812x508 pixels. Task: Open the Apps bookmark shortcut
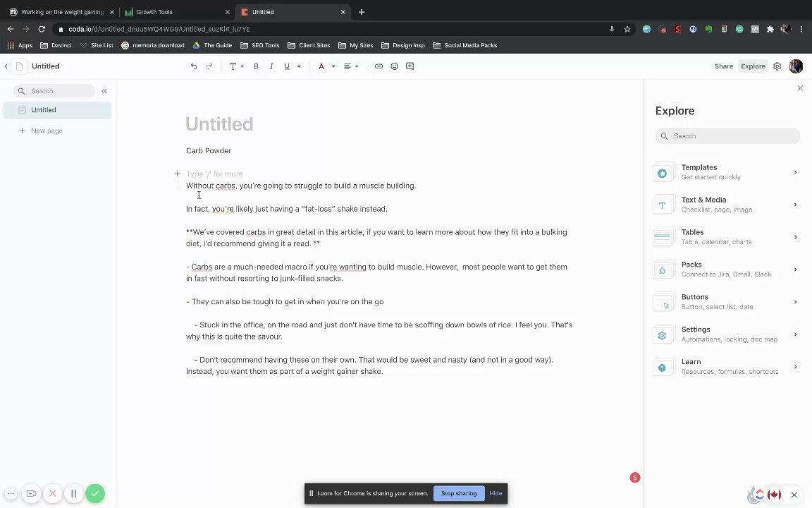coord(20,45)
